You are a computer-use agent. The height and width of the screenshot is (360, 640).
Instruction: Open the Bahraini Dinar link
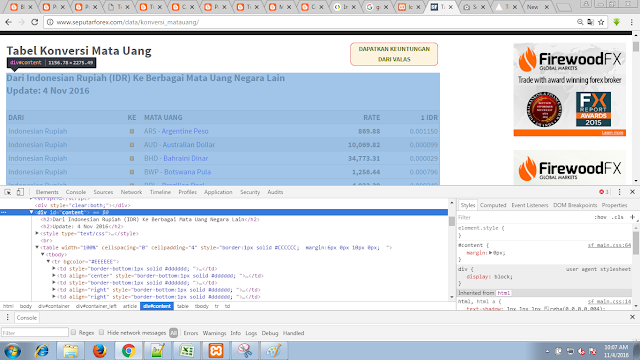click(186, 158)
